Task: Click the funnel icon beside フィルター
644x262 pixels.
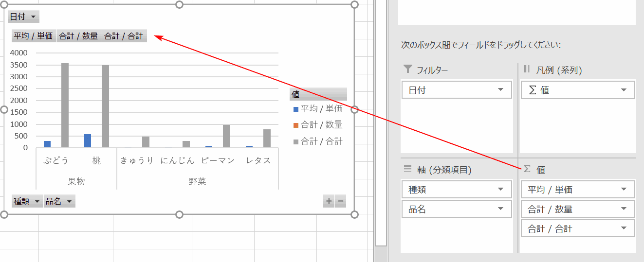Action: (408, 69)
